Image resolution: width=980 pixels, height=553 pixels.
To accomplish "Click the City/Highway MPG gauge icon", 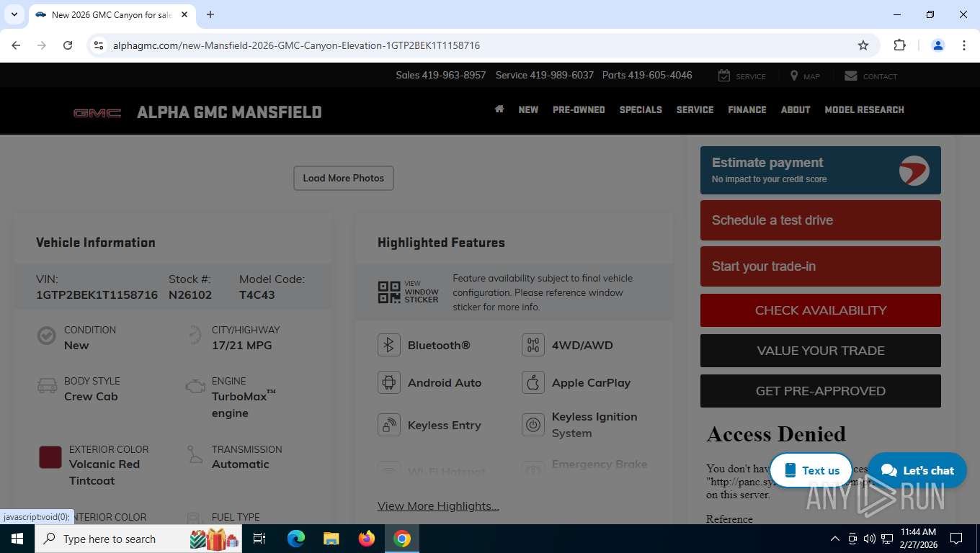I will pyautogui.click(x=195, y=336).
